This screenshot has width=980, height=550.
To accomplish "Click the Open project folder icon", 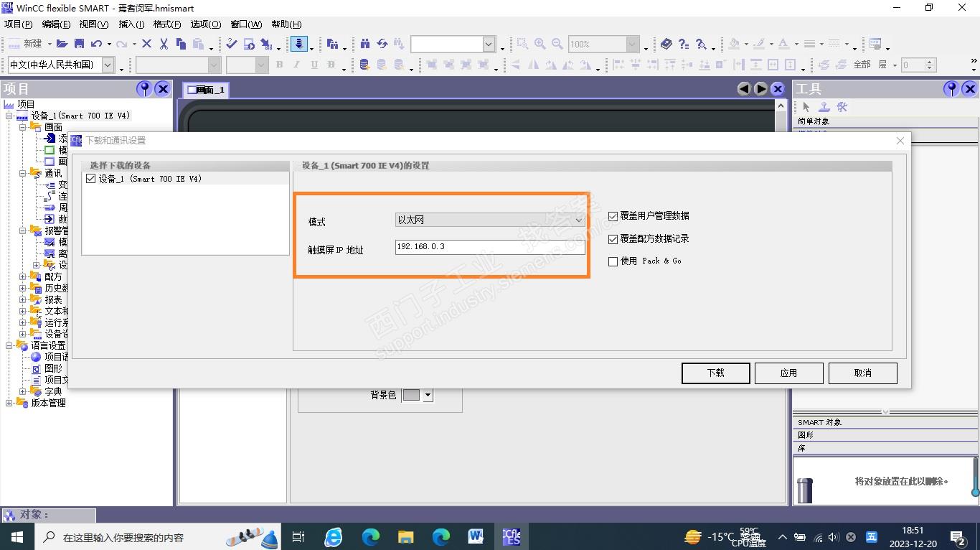I will 62,44.
